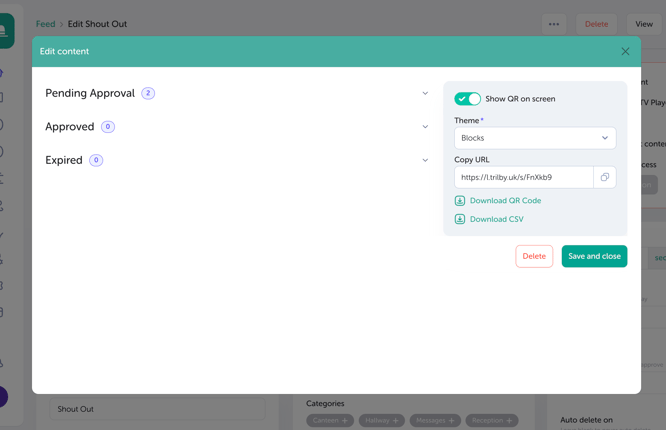Click the Download QR Code link text
The image size is (666, 430).
pos(505,201)
